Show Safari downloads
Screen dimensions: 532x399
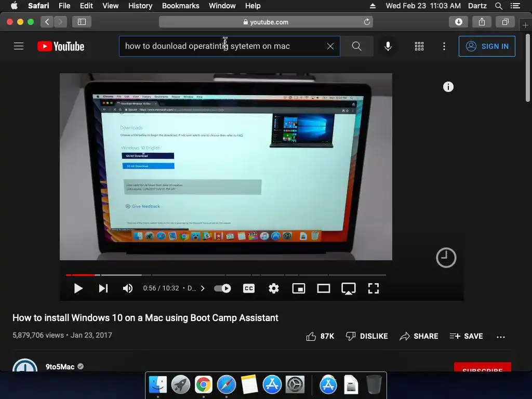458,22
